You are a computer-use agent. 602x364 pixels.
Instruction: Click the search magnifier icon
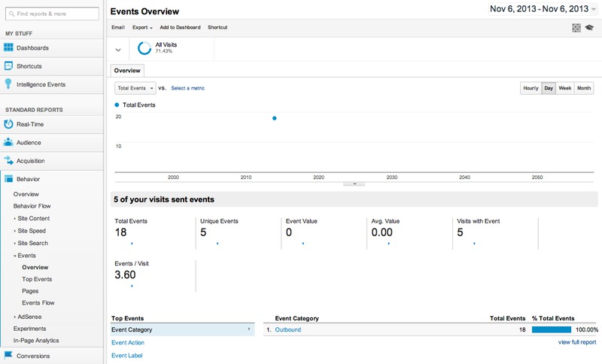(x=12, y=14)
